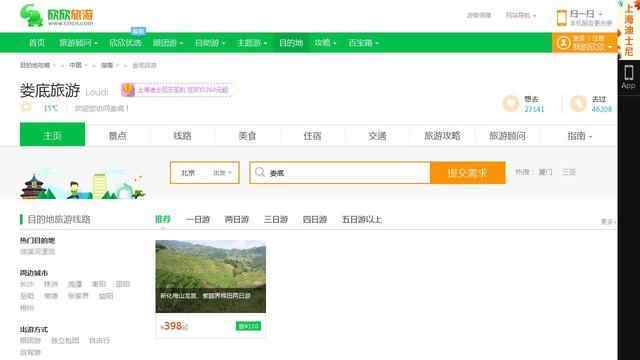Switch to the 交通 tab
The image size is (640, 360).
[377, 136]
